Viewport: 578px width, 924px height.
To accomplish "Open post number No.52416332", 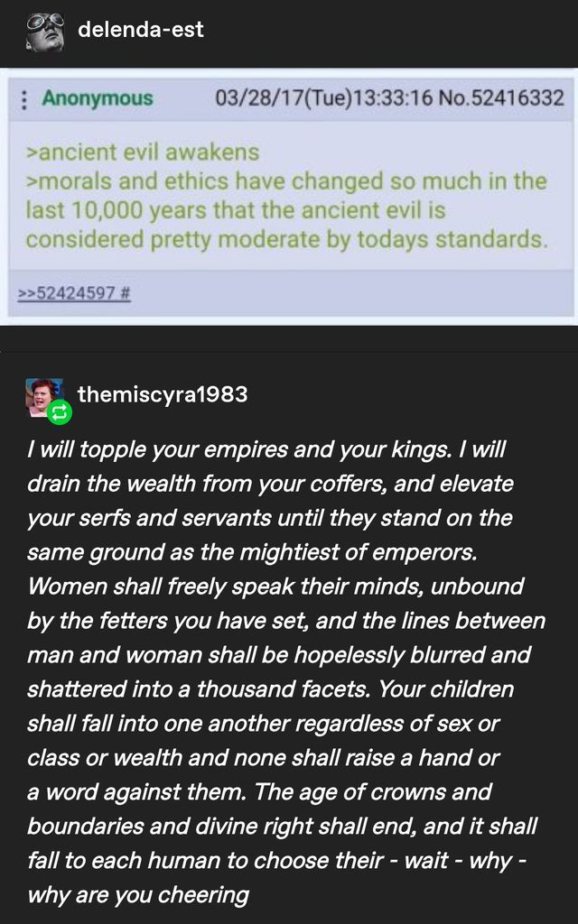I will (499, 97).
